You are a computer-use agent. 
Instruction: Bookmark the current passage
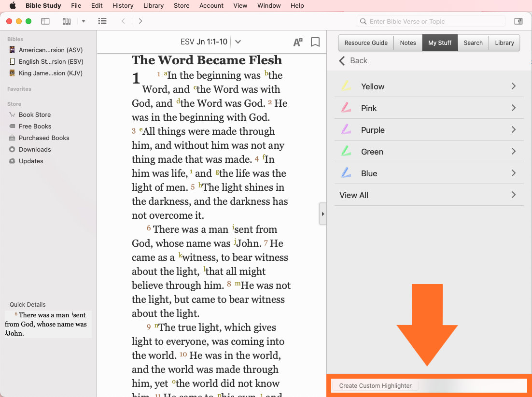click(315, 42)
